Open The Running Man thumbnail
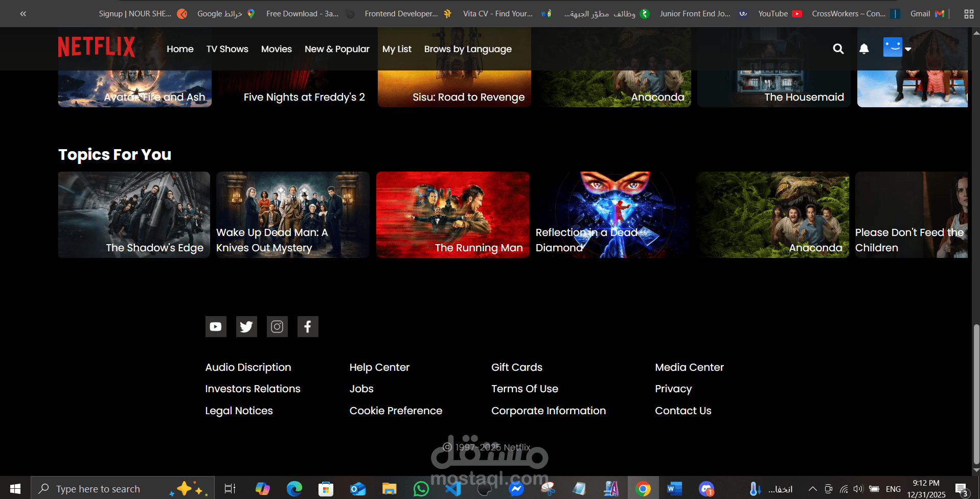This screenshot has width=980, height=499. [x=453, y=215]
